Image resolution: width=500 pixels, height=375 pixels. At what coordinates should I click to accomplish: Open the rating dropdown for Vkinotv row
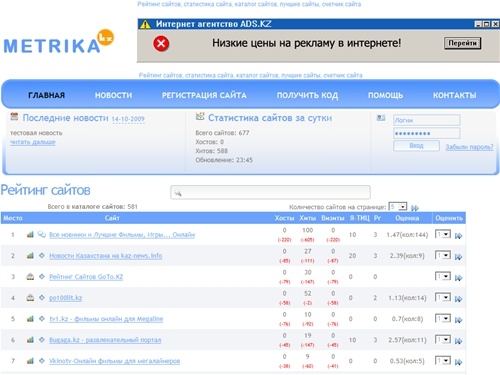(443, 360)
